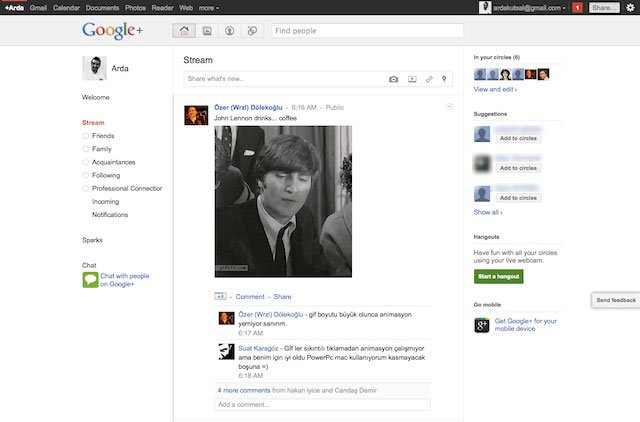The image size is (640, 422).
Task: Click the +1 button under the post
Action: pyautogui.click(x=221, y=297)
